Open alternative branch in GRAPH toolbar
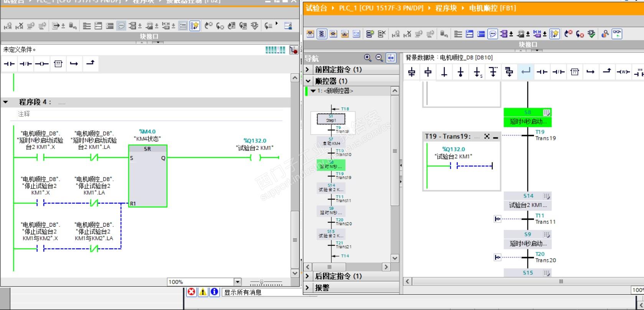 (493, 72)
